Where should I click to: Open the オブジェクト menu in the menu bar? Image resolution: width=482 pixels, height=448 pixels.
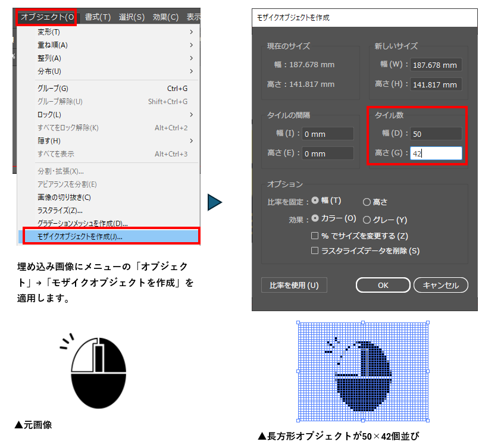pyautogui.click(x=47, y=17)
